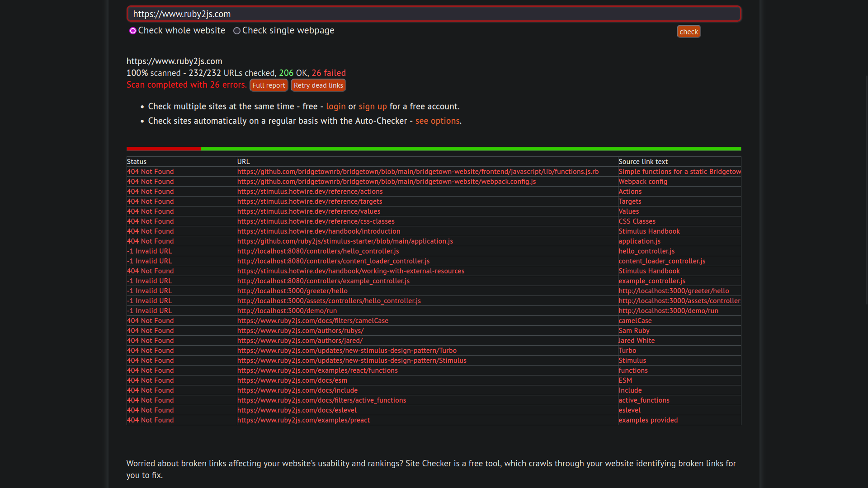868x488 pixels.
Task: Sort the table by the URL column
Action: tap(243, 161)
